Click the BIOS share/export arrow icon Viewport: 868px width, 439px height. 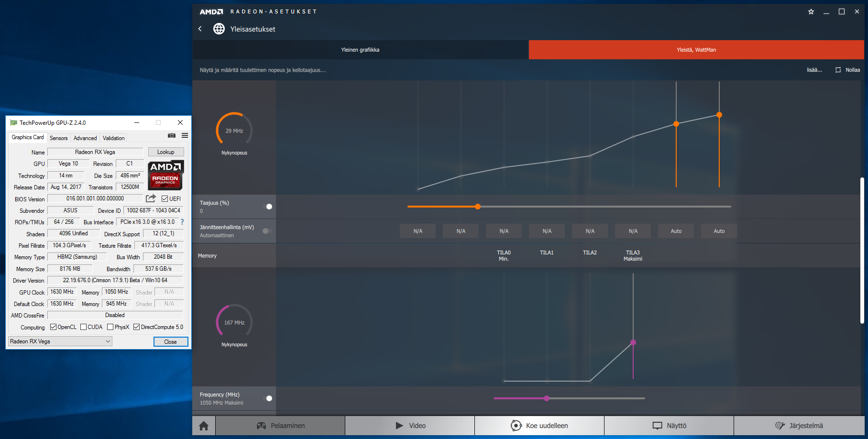(151, 198)
